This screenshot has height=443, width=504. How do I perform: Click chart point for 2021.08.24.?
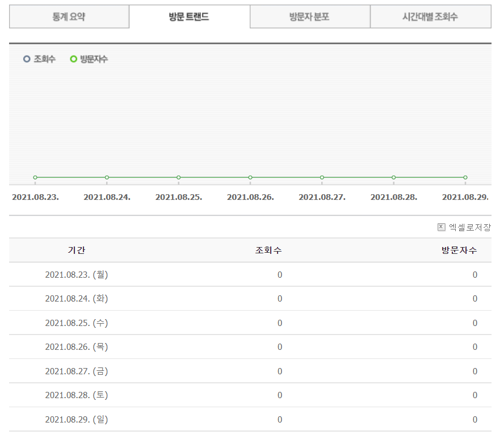(x=107, y=177)
